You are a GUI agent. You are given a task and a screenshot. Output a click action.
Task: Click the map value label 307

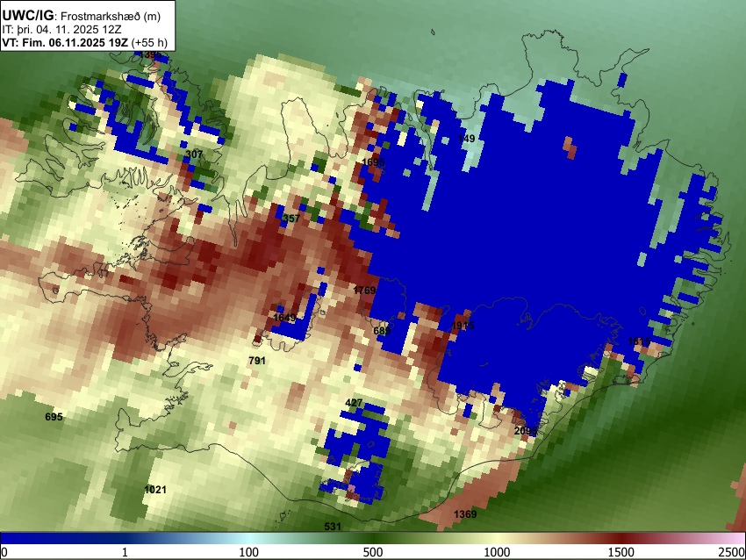(194, 154)
